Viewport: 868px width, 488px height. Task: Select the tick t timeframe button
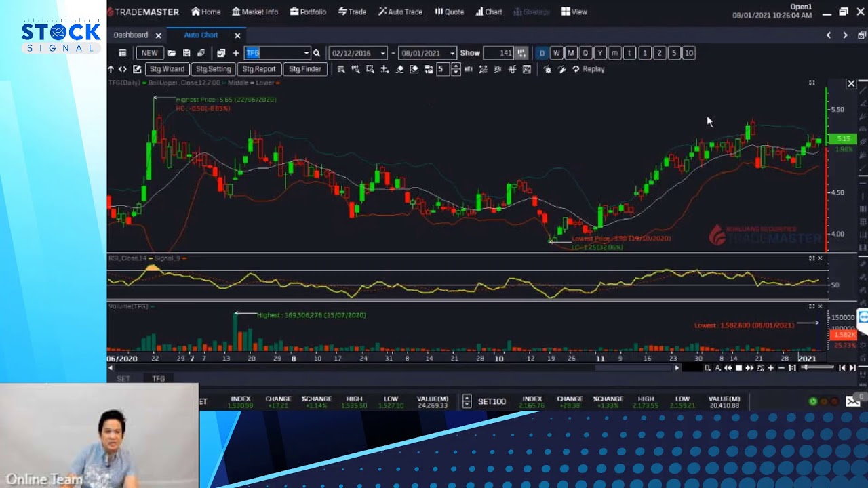(629, 53)
